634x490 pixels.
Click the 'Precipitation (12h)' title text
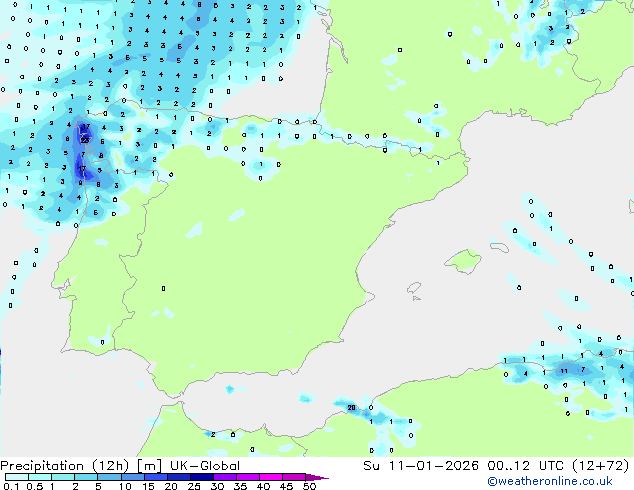65,466
